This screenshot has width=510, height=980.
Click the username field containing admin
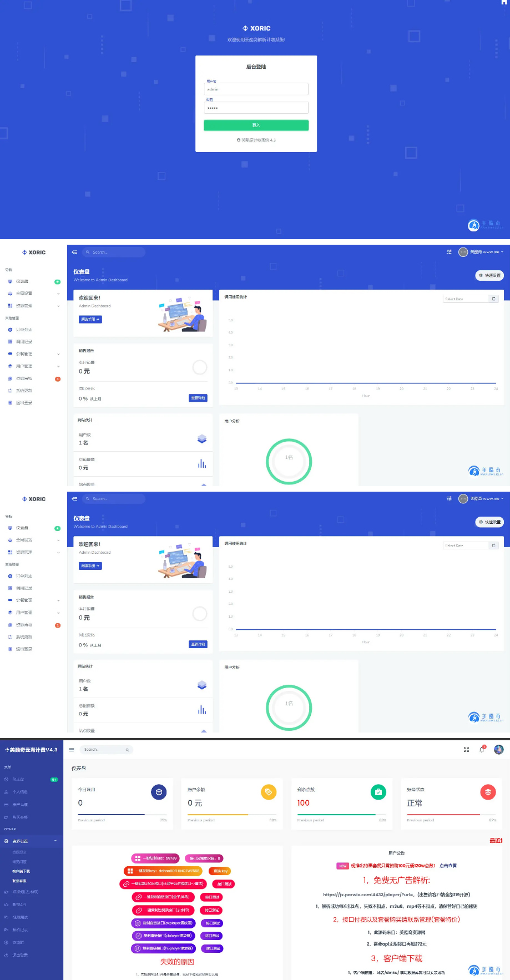(x=256, y=89)
